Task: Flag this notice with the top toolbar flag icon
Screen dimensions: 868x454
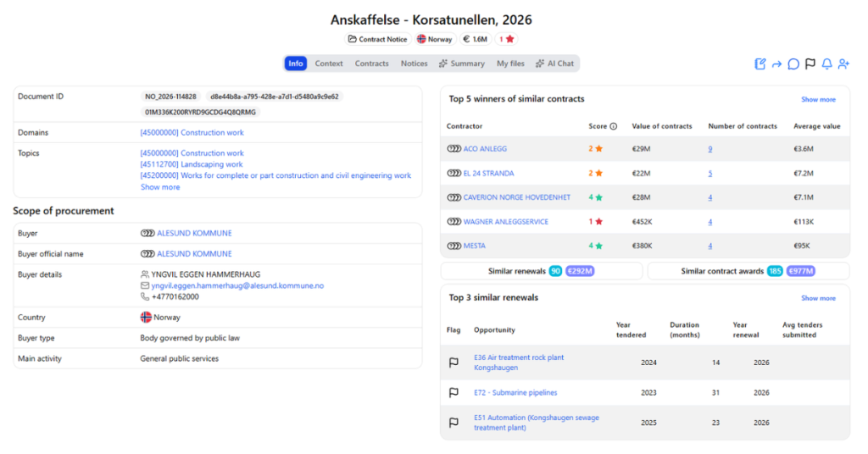Action: 810,64
